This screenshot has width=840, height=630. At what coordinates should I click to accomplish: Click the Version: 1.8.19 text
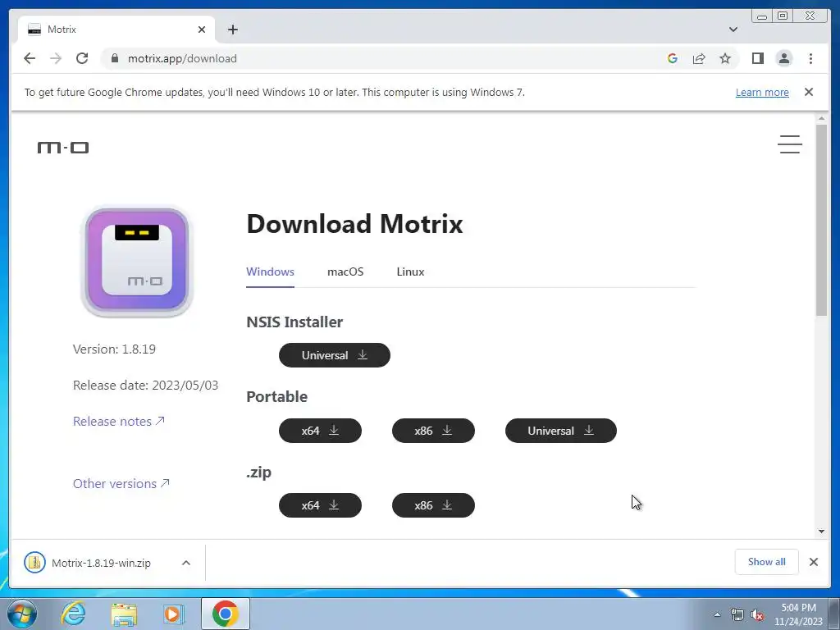[114, 349]
